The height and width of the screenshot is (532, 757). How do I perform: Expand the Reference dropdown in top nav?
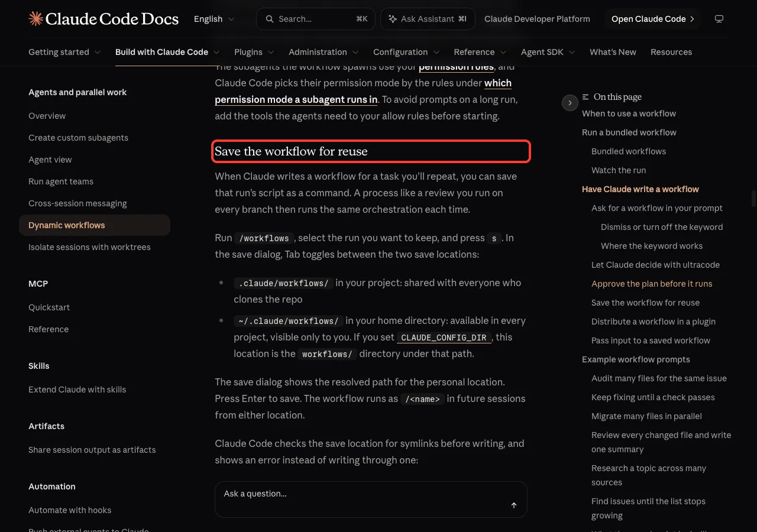tap(480, 52)
